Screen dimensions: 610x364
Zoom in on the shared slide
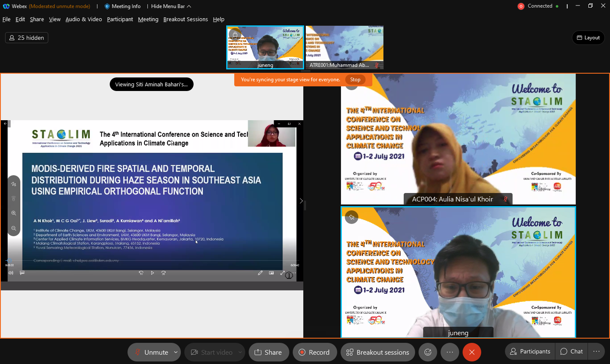coord(14,213)
